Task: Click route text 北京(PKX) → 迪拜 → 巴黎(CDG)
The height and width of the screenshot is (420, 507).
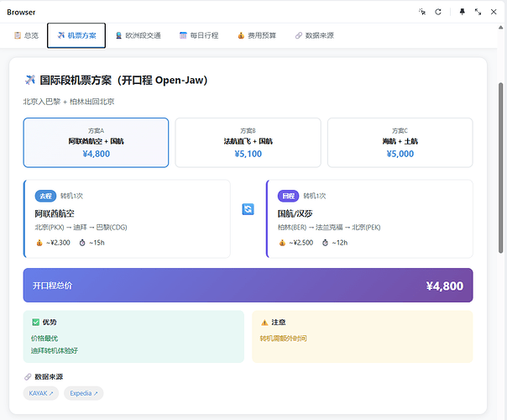Action: (81, 227)
